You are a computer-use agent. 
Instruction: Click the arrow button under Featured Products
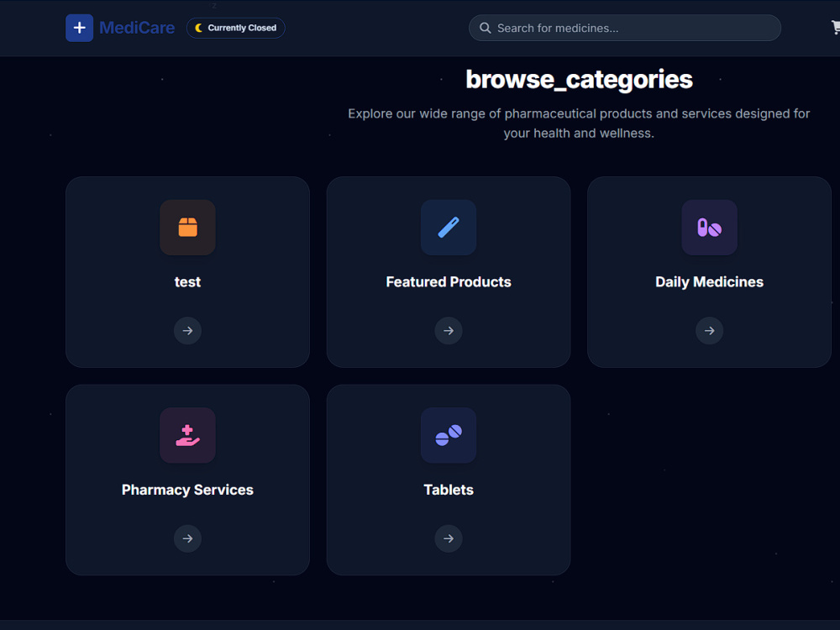pos(449,330)
